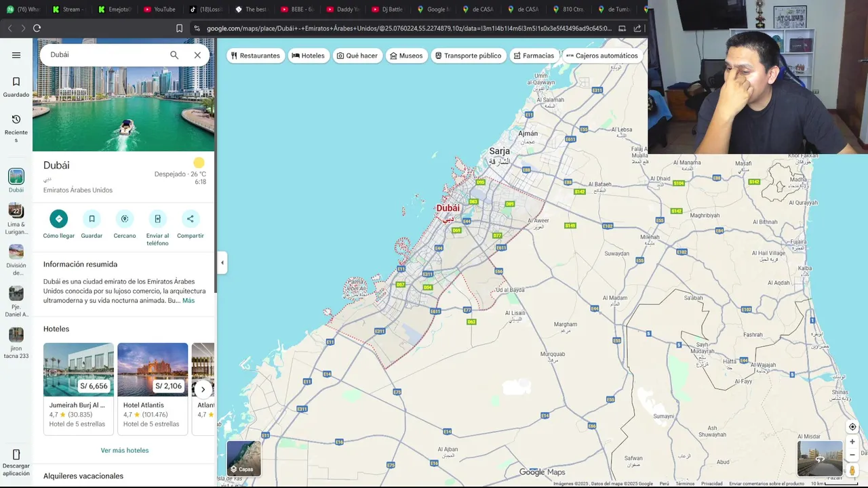
Task: Click Descargar aplicación phone icon
Action: [x=16, y=454]
